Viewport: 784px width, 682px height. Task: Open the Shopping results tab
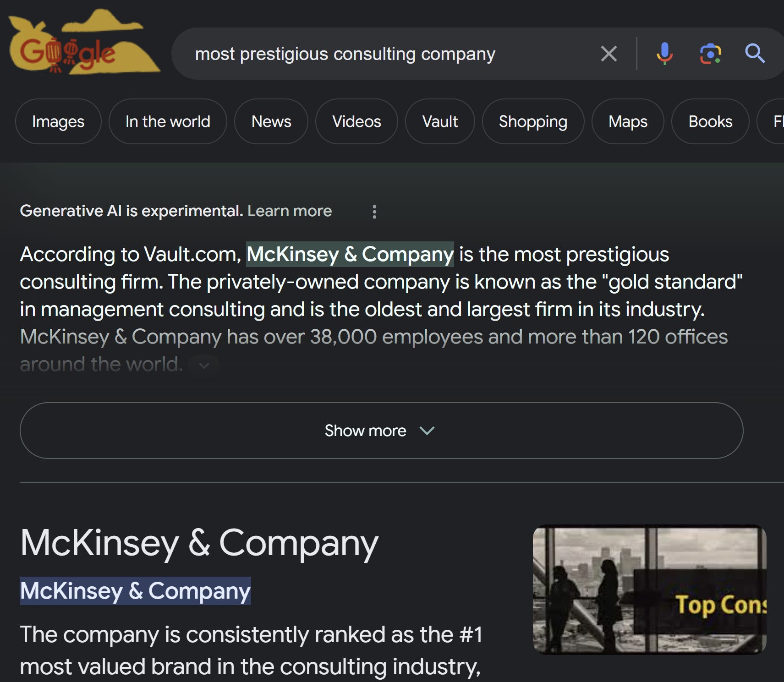(533, 121)
